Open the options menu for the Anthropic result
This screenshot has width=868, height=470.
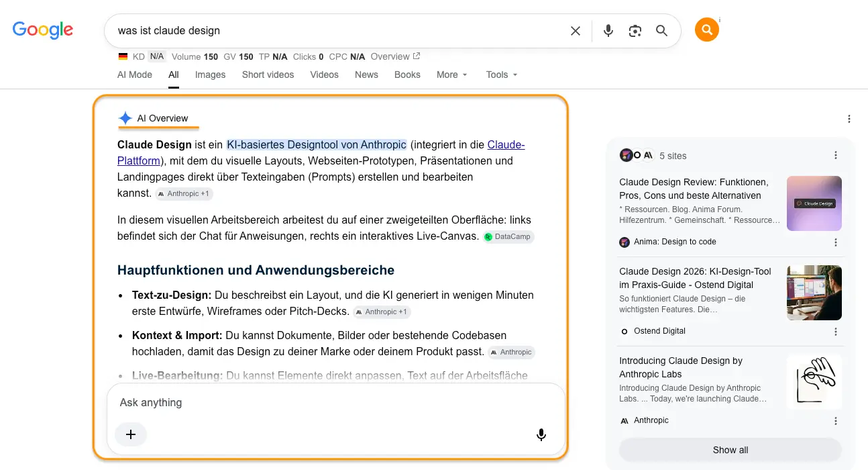tap(836, 420)
